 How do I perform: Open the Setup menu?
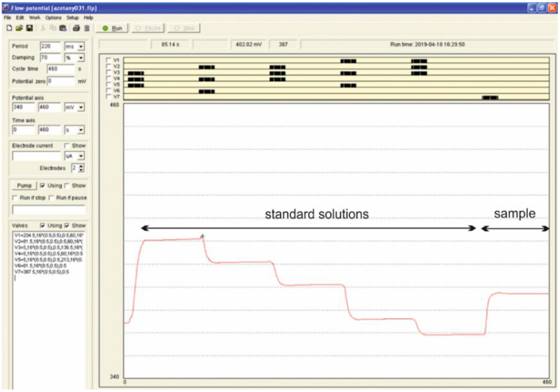point(72,18)
